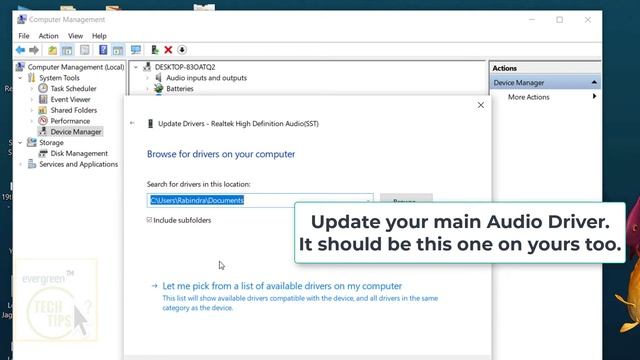Expand the Performance node arrow

click(x=32, y=121)
